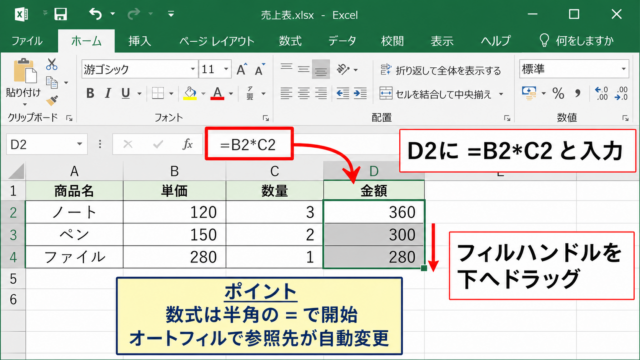Switch to the 表示 tab

[442, 41]
